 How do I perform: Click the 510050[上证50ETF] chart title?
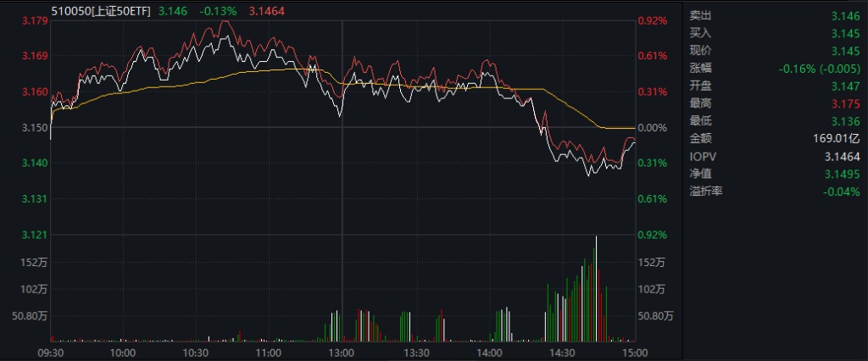click(x=101, y=11)
